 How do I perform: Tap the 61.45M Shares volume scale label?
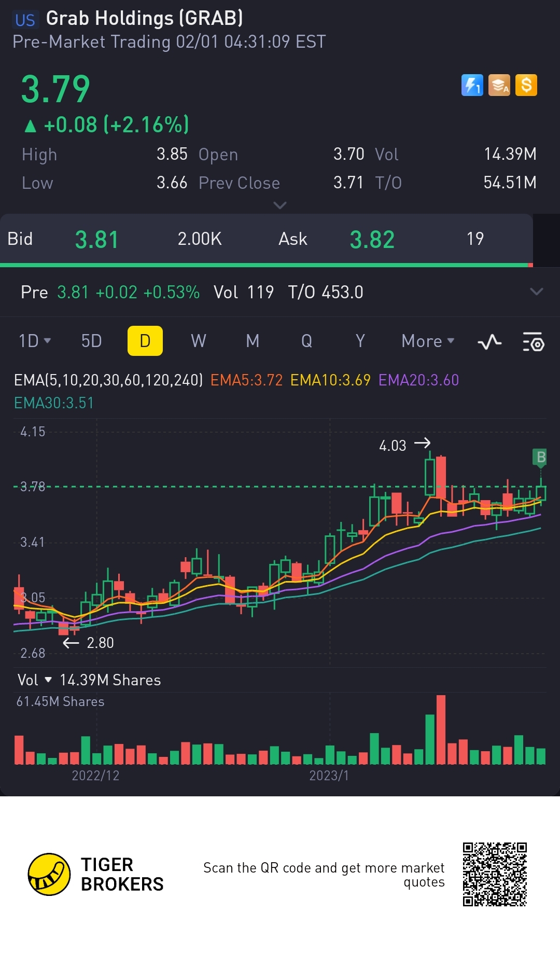(x=60, y=701)
